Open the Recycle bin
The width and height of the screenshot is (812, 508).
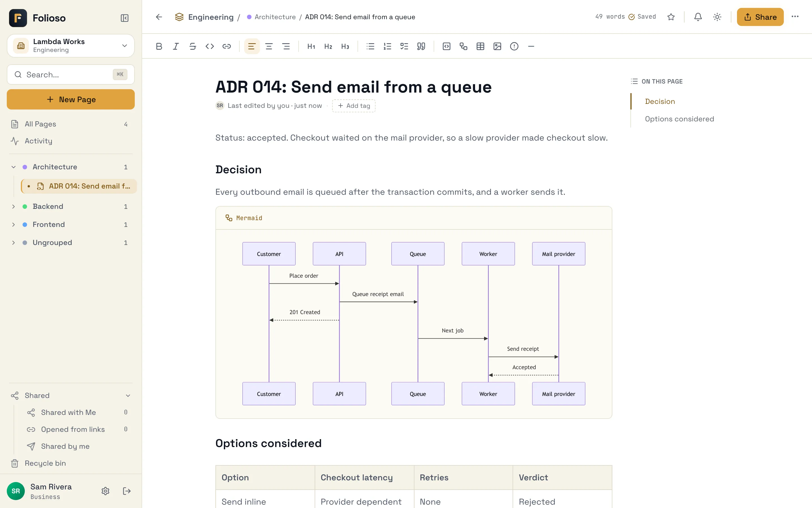tap(70, 463)
